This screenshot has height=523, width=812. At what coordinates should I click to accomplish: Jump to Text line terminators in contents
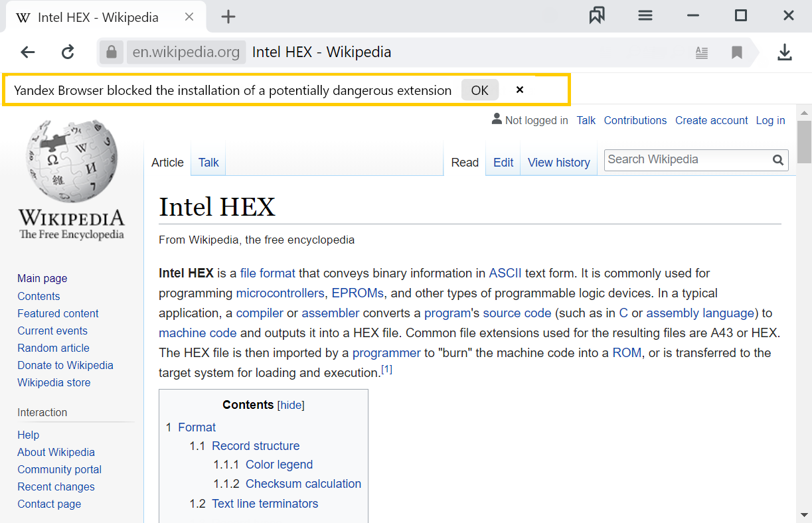pyautogui.click(x=265, y=504)
